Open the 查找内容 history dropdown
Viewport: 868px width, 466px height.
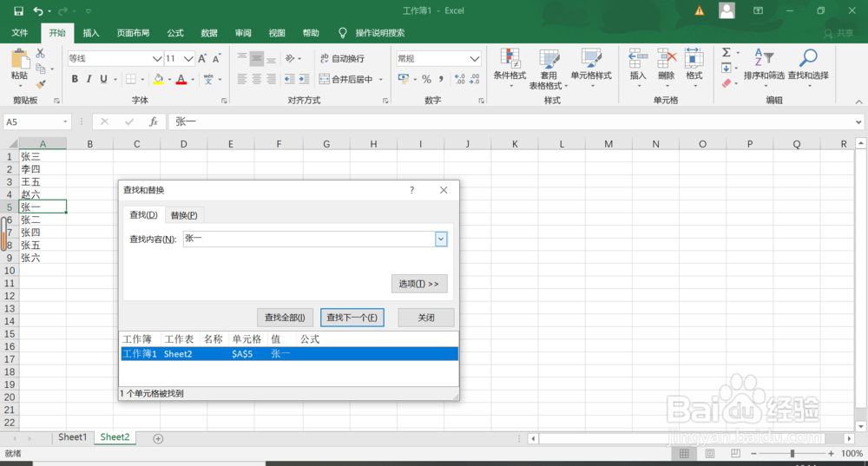click(441, 240)
